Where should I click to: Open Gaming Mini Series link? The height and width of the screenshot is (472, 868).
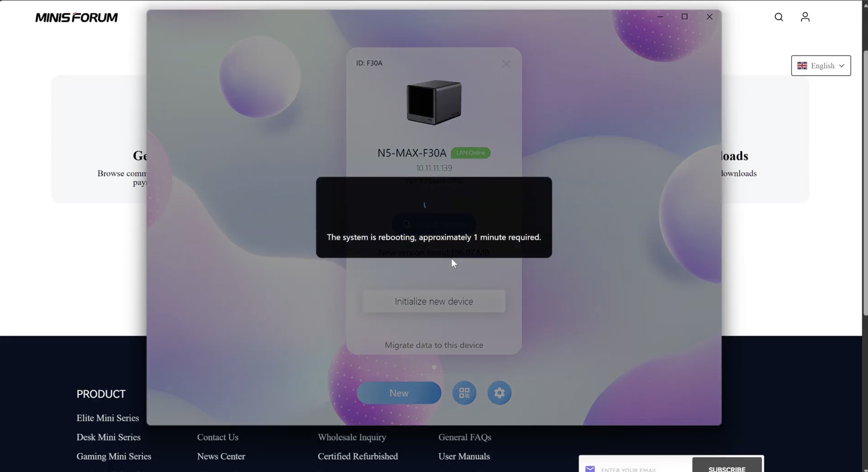tap(114, 457)
